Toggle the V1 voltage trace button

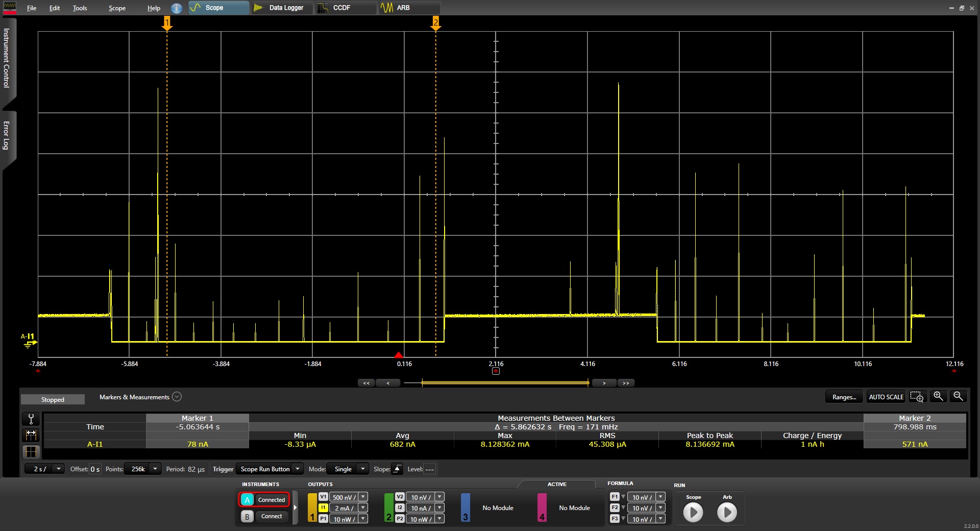(323, 497)
